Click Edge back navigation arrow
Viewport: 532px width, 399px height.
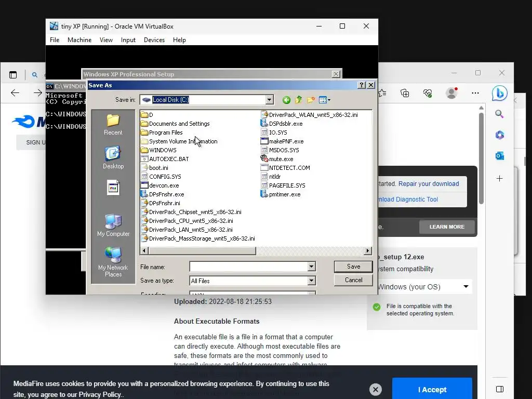click(x=15, y=92)
